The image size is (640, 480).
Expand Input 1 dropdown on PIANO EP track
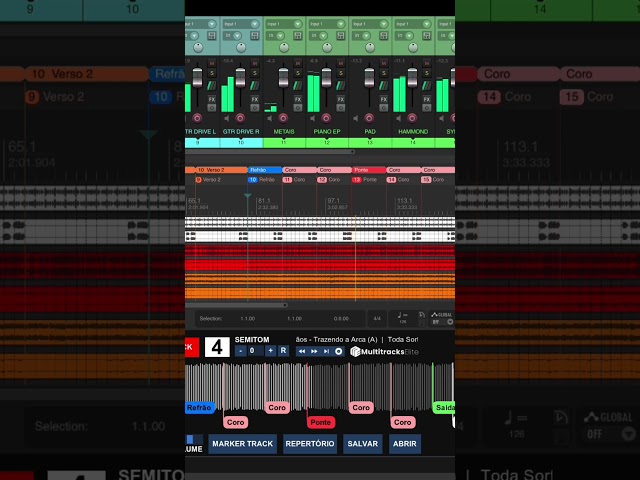[341, 24]
